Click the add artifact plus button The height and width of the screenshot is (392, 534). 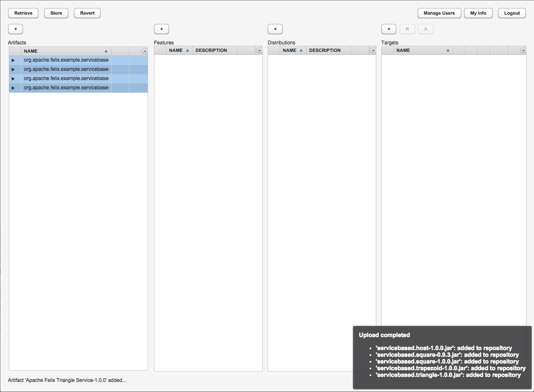16,29
